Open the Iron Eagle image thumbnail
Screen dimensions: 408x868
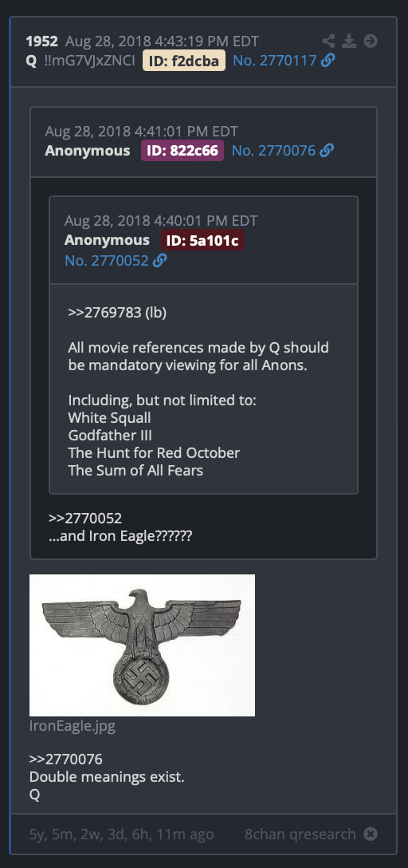click(x=142, y=645)
